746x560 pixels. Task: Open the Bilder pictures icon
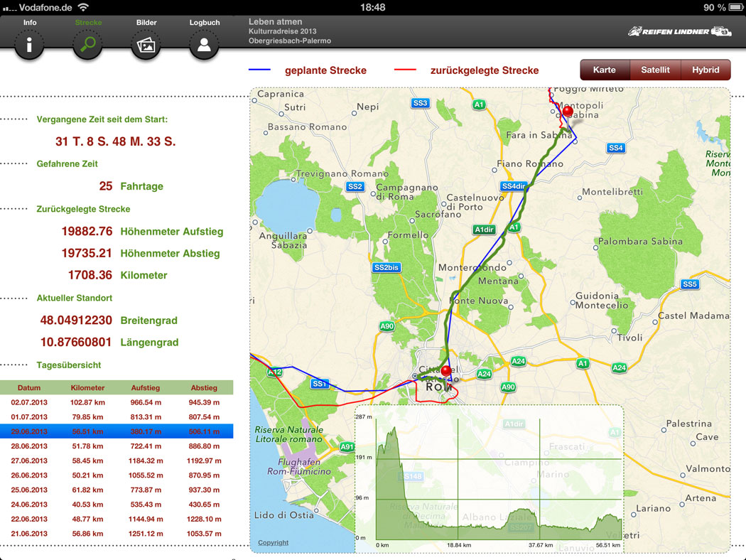[146, 45]
